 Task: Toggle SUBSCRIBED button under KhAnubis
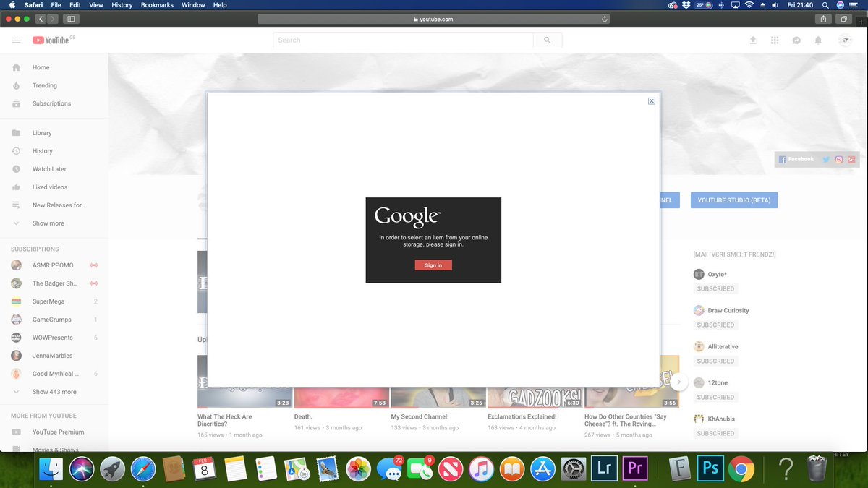pyautogui.click(x=715, y=434)
